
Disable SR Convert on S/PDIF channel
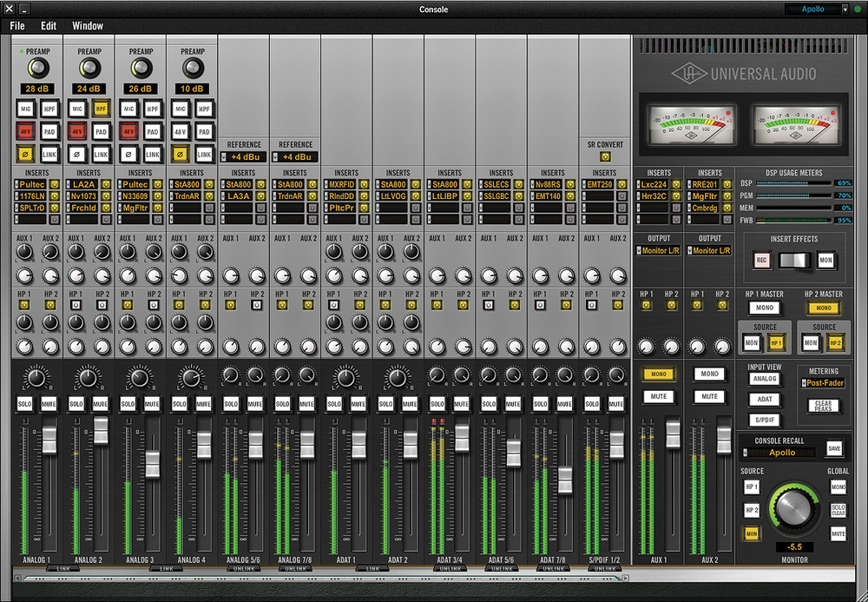click(604, 157)
